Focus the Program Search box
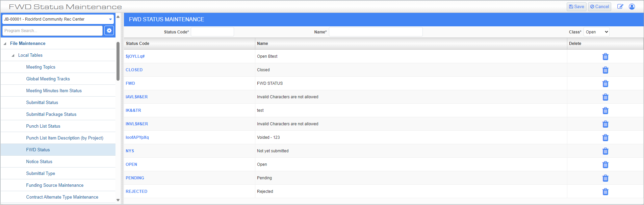Viewport: 644px width, 205px height. point(52,31)
